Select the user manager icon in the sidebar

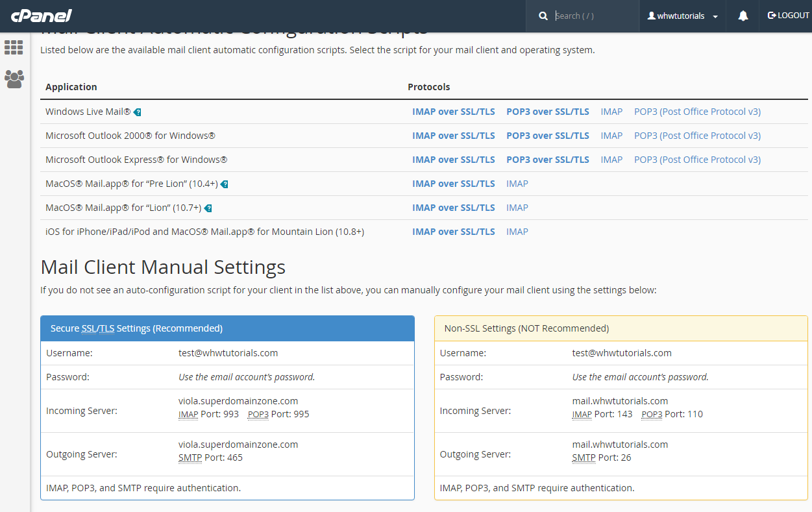pos(14,79)
